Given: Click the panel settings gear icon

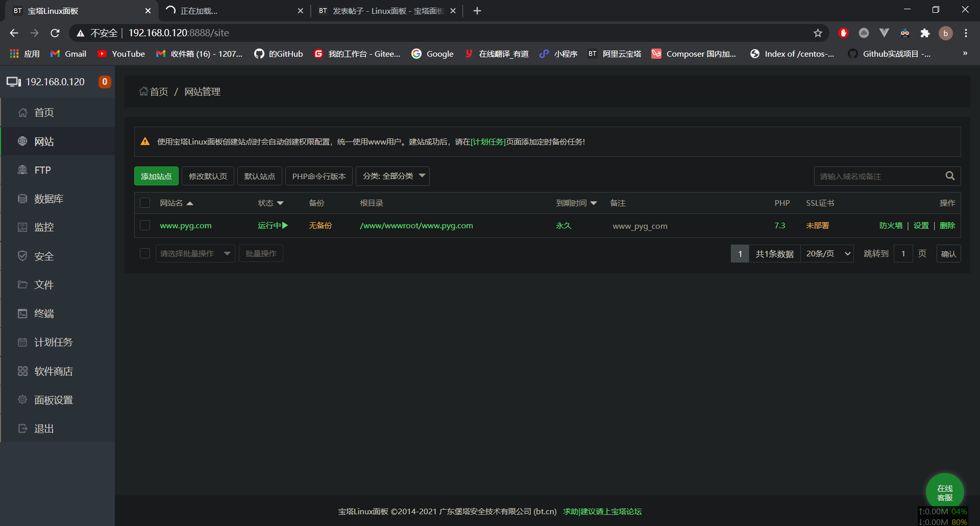Looking at the screenshot, I should pos(22,400).
